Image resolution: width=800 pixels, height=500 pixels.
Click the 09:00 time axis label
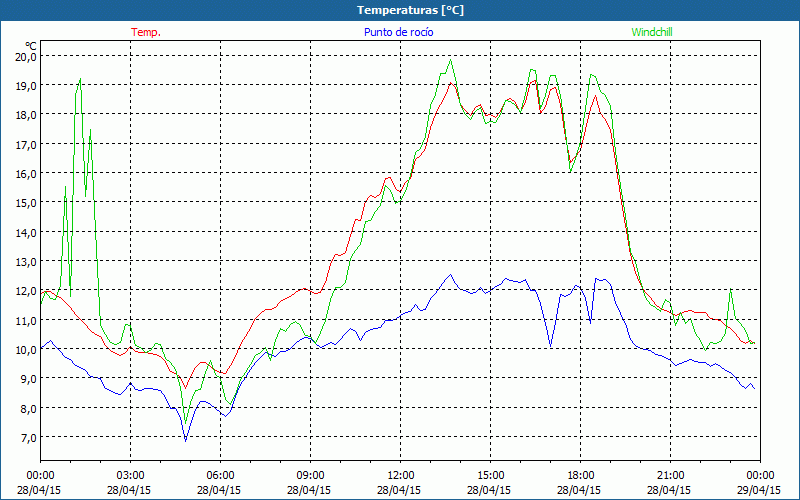pos(310,476)
